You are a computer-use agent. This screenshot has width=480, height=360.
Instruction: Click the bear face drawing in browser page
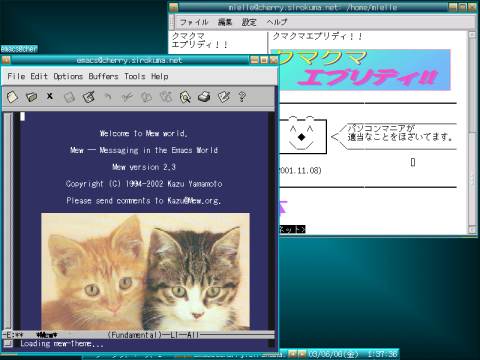click(302, 135)
